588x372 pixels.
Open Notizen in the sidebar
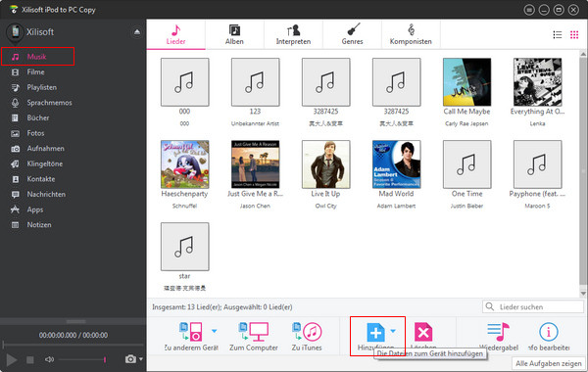coord(38,225)
